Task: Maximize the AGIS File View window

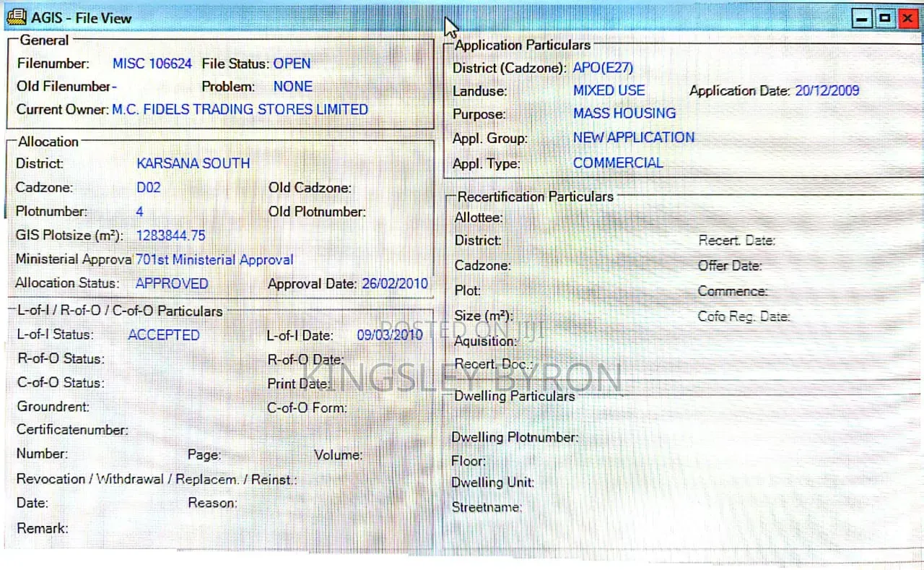Action: click(884, 18)
